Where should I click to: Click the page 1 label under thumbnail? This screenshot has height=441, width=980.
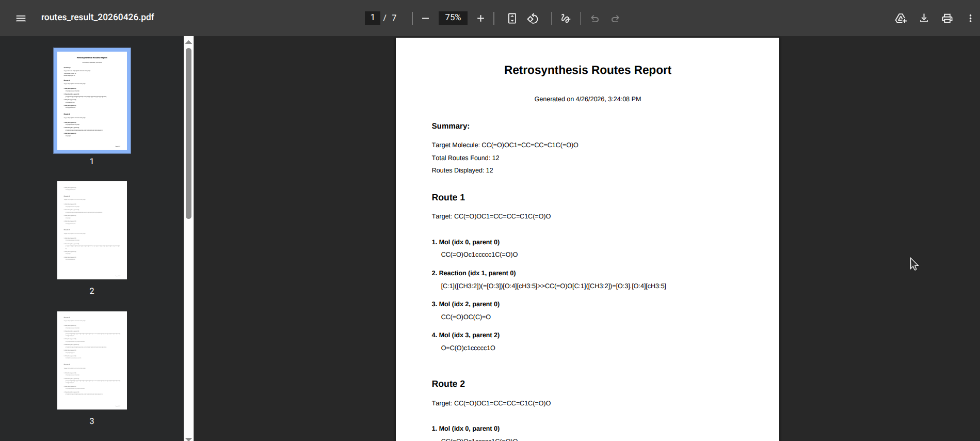(92, 162)
